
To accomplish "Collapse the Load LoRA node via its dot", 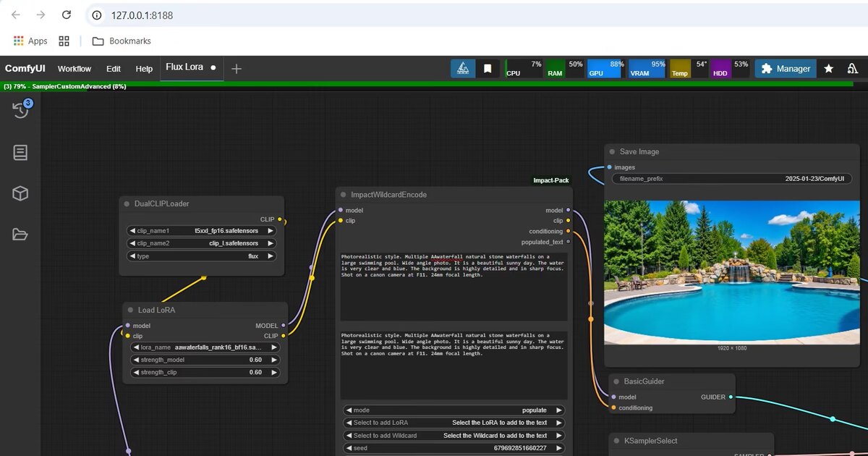I will point(129,311).
